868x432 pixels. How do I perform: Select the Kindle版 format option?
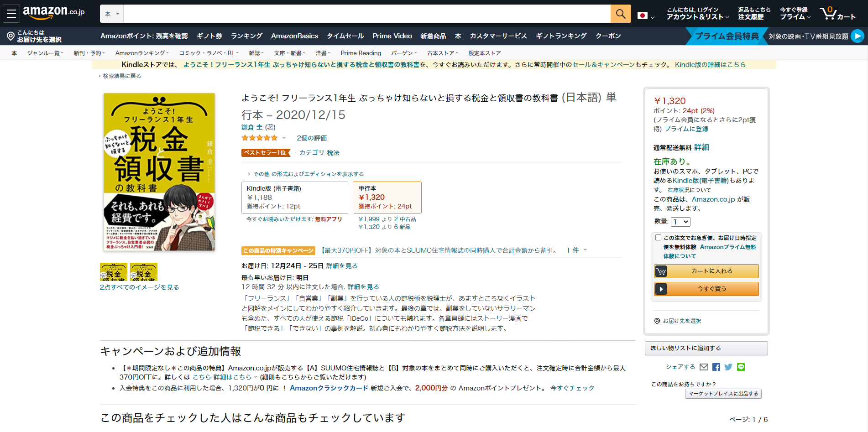[295, 198]
